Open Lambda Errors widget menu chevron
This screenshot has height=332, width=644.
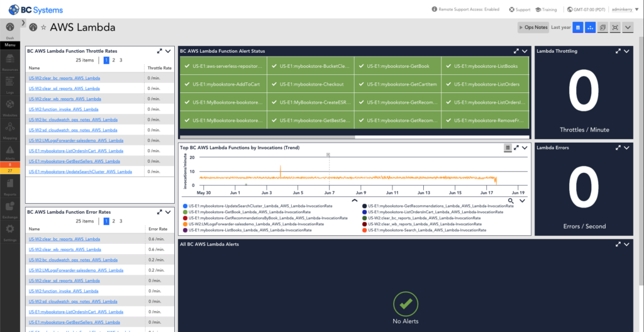626,148
